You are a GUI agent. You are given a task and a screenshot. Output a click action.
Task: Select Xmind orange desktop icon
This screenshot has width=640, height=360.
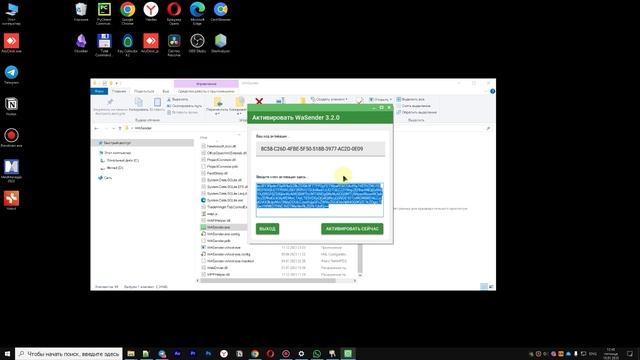tap(11, 200)
